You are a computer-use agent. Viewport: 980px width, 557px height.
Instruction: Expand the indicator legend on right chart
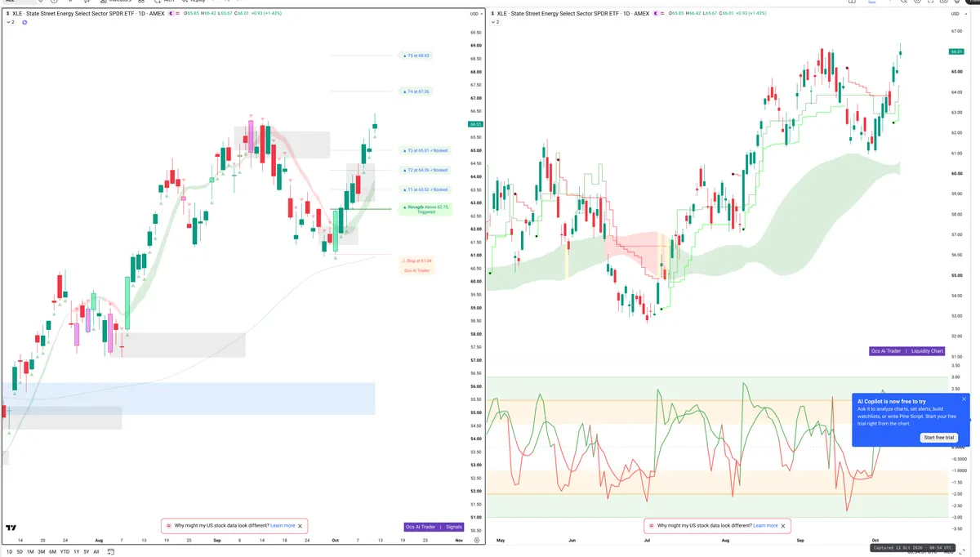[495, 22]
